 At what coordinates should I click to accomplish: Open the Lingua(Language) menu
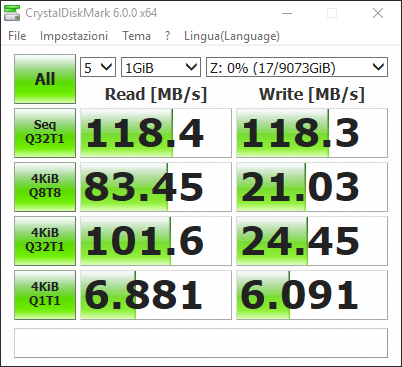point(232,36)
